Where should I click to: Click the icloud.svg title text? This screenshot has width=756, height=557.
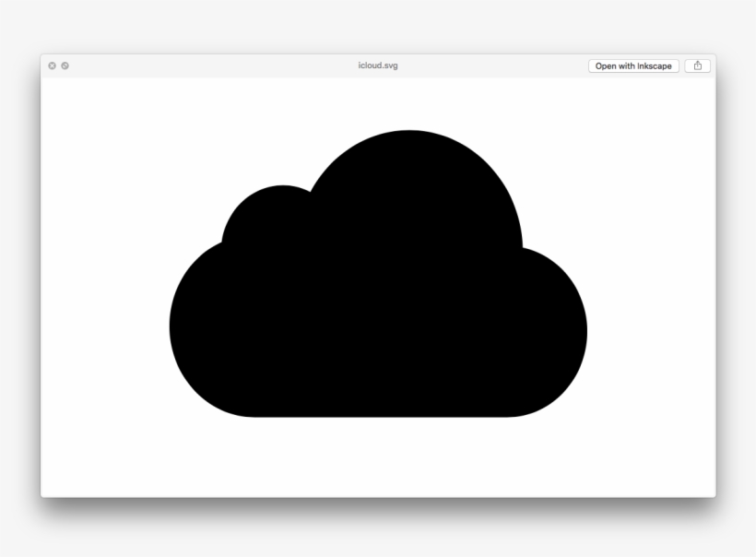coord(377,65)
